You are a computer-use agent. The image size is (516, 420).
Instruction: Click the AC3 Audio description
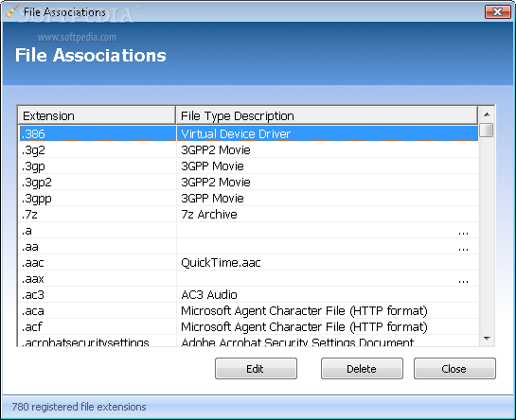click(209, 295)
